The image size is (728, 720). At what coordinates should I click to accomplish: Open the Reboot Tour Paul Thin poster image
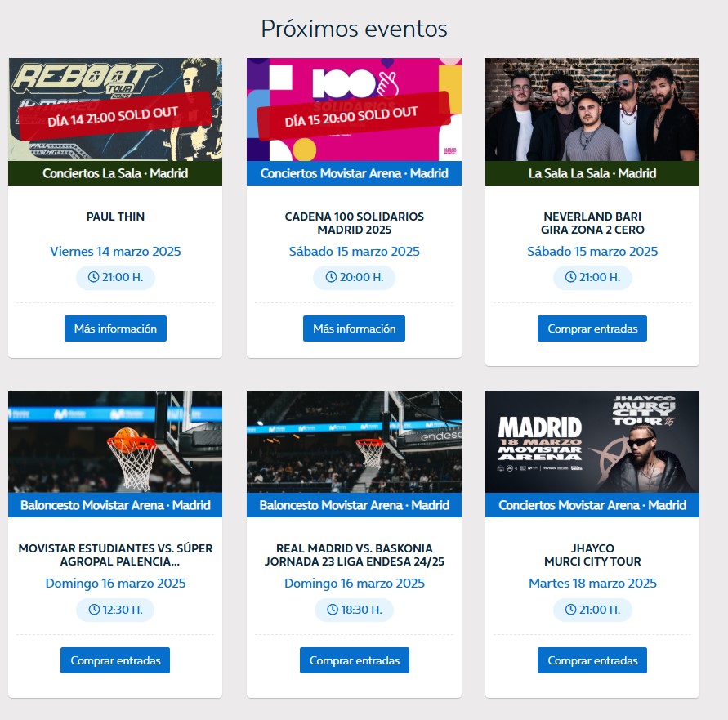click(x=115, y=110)
